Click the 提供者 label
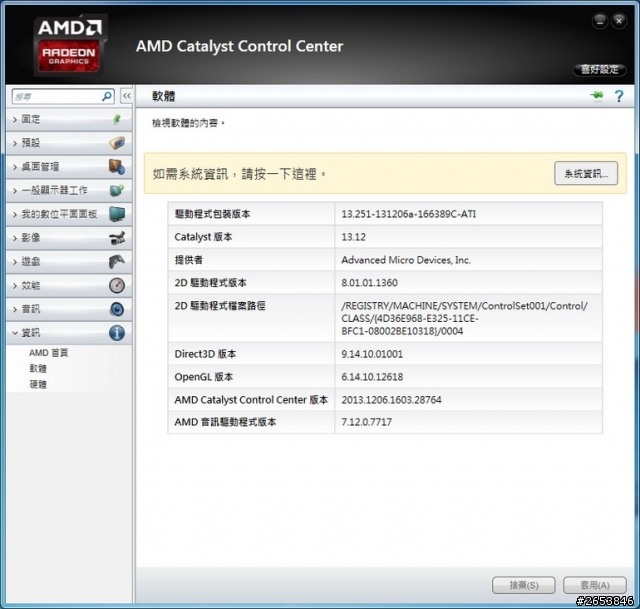Viewport: 640px width, 609px height. click(x=189, y=260)
